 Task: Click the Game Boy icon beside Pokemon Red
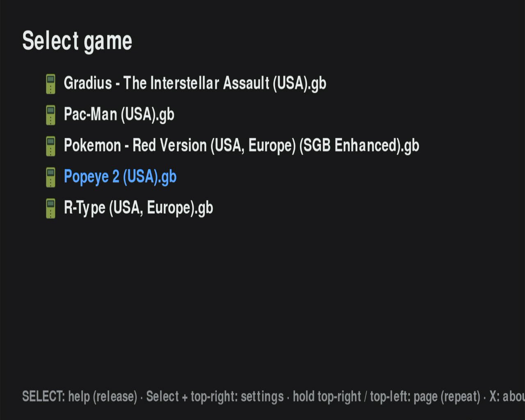[x=50, y=146]
